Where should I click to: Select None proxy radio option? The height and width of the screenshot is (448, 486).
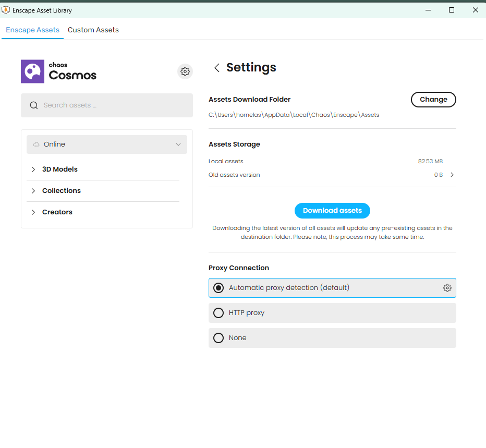[x=218, y=338]
